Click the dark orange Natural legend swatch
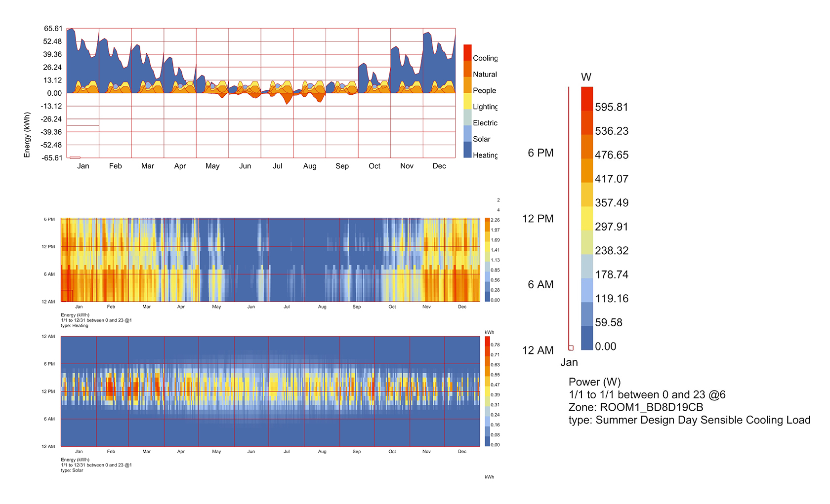This screenshot has height=504, width=830. tap(467, 69)
